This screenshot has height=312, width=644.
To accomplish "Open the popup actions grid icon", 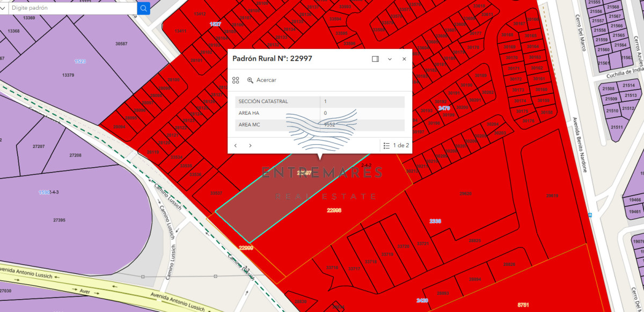I will tap(236, 80).
